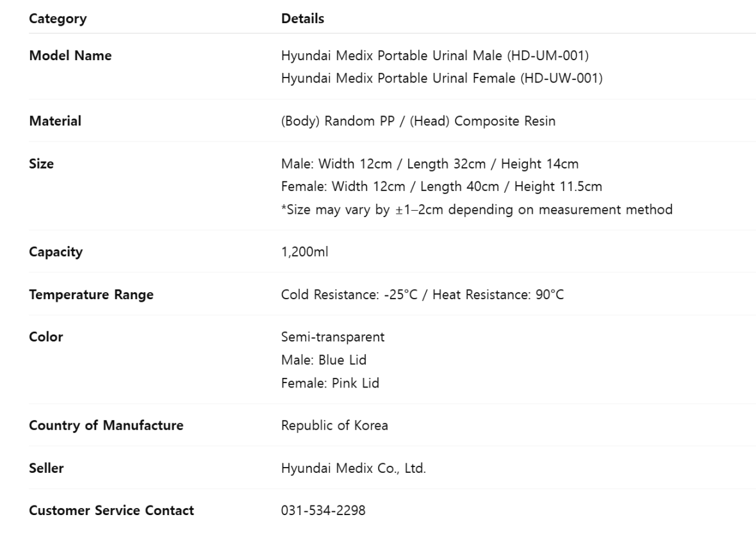Click the Male size dimensions line
The image size is (756, 533).
pyautogui.click(x=430, y=164)
